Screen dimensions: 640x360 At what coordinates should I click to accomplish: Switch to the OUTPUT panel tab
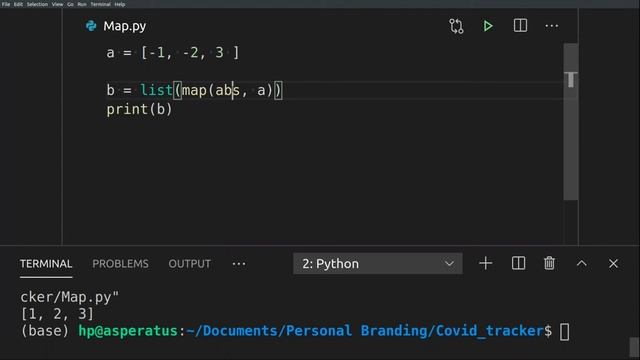pyautogui.click(x=190, y=264)
